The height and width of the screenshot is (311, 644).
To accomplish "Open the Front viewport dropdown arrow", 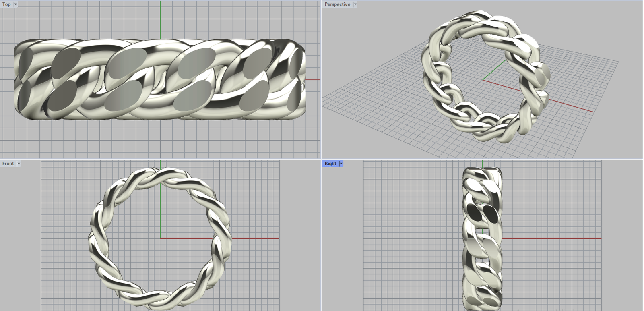I will coord(19,164).
